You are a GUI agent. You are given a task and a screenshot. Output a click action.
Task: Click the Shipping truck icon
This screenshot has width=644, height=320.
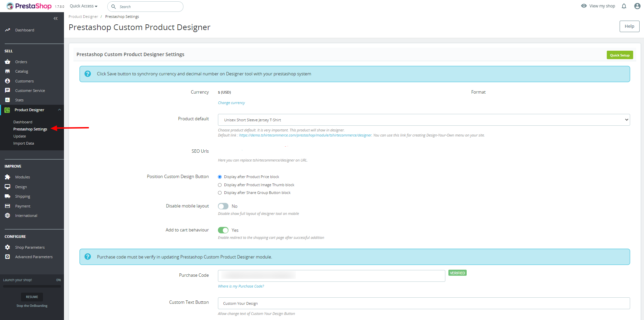tap(7, 196)
